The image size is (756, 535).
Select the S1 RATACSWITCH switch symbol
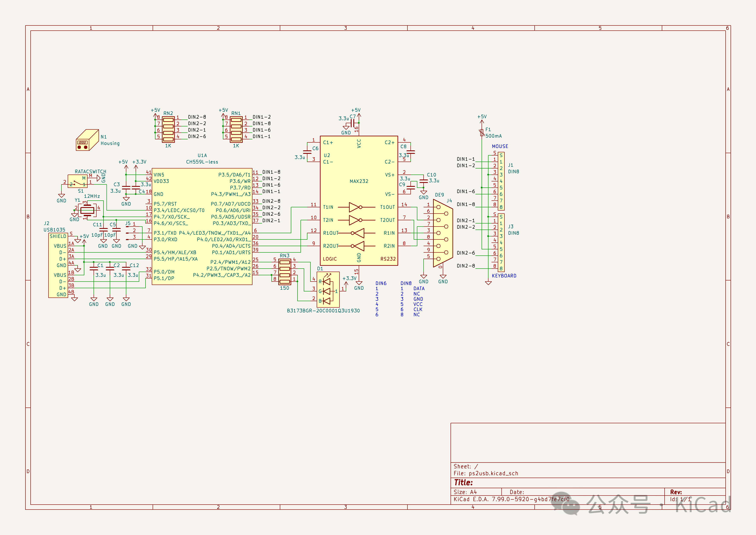[78, 181]
